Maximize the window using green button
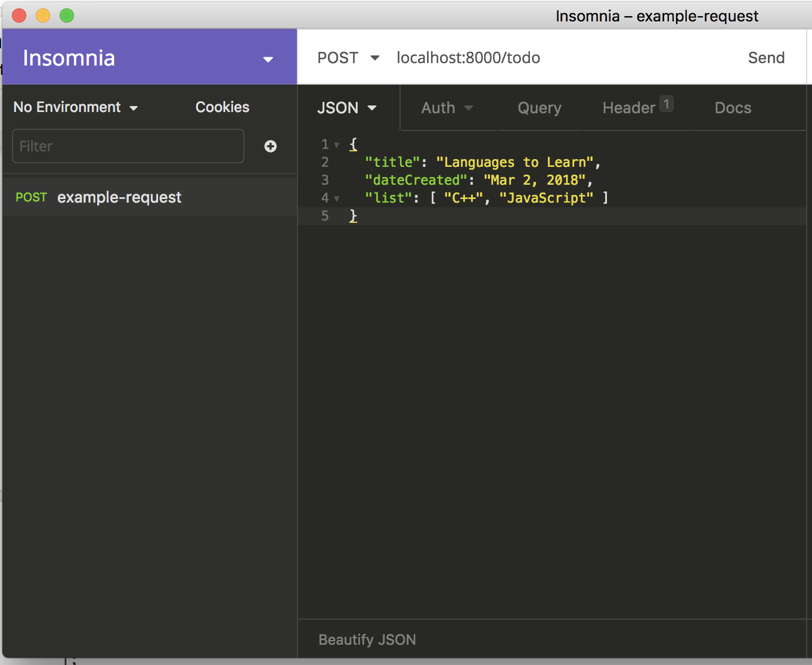 point(67,15)
